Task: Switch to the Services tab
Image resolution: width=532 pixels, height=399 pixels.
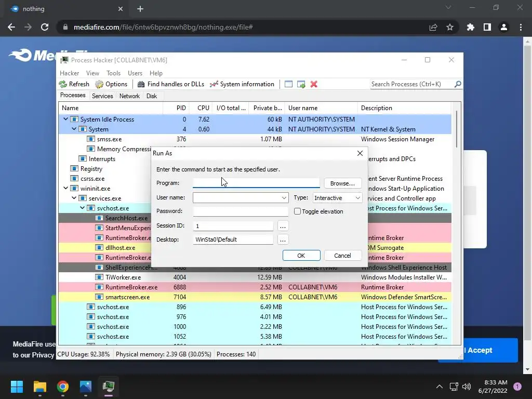Action: [102, 96]
